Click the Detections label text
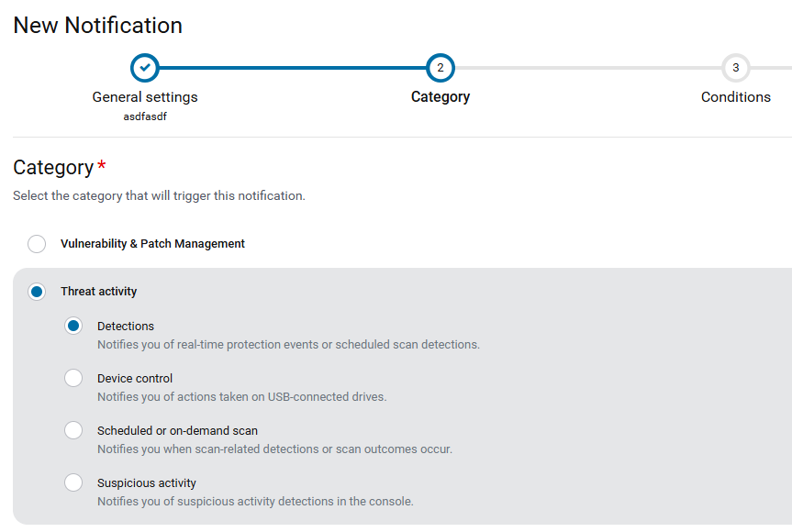The width and height of the screenshot is (792, 532). 126,326
